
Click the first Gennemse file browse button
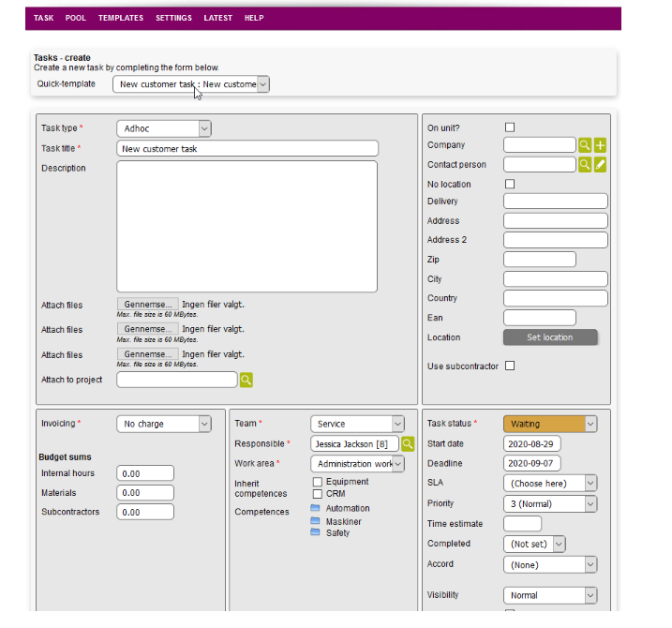(147, 305)
